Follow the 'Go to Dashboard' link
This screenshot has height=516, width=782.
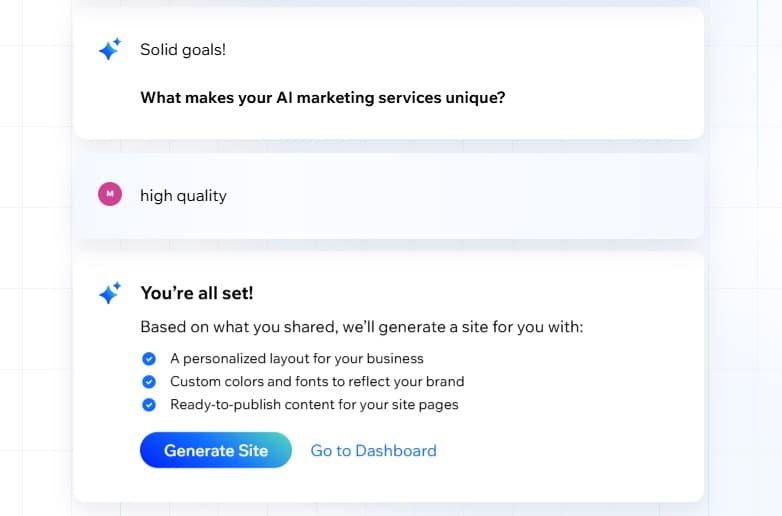pyautogui.click(x=374, y=451)
